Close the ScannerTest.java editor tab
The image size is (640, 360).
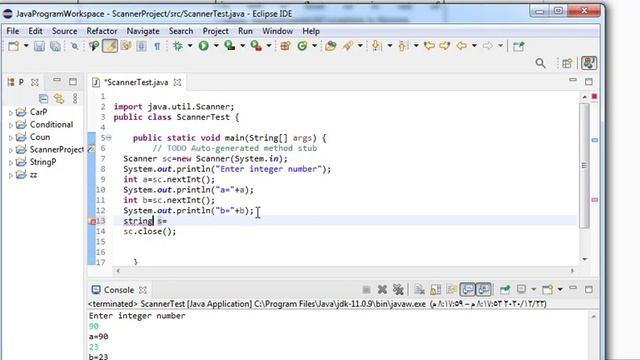177,82
